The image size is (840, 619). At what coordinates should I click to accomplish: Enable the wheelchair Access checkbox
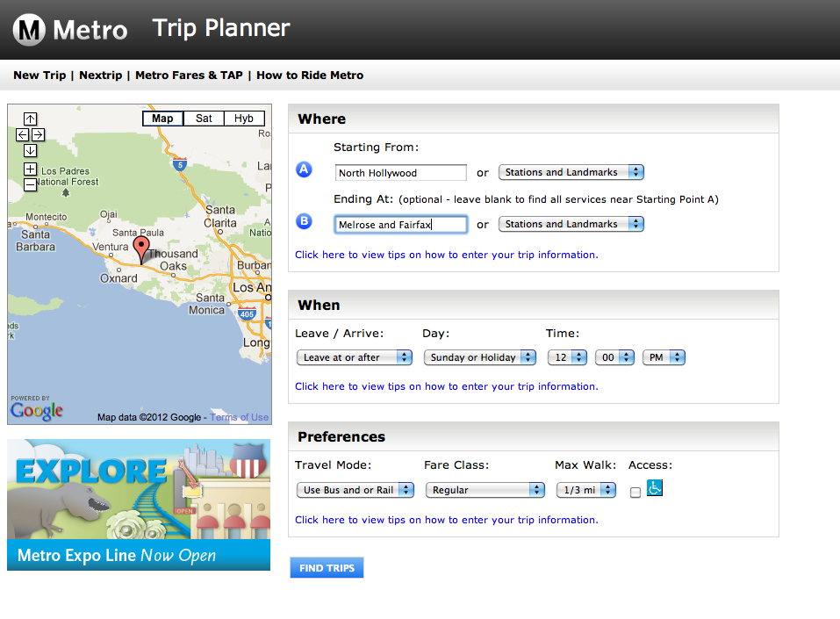(635, 493)
